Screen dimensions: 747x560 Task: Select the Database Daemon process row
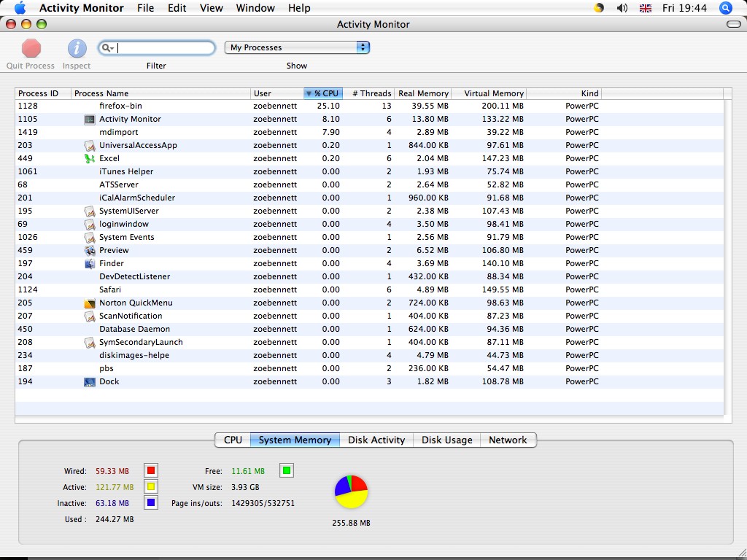(370, 329)
